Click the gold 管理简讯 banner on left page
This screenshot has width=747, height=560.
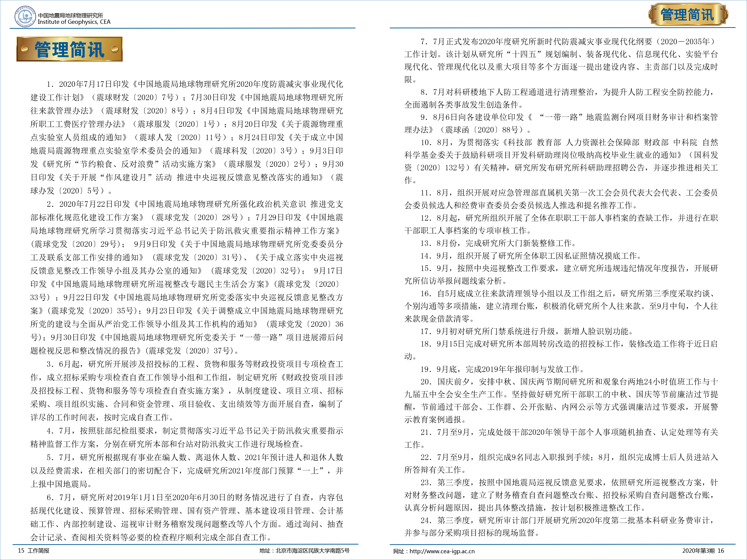(x=69, y=49)
